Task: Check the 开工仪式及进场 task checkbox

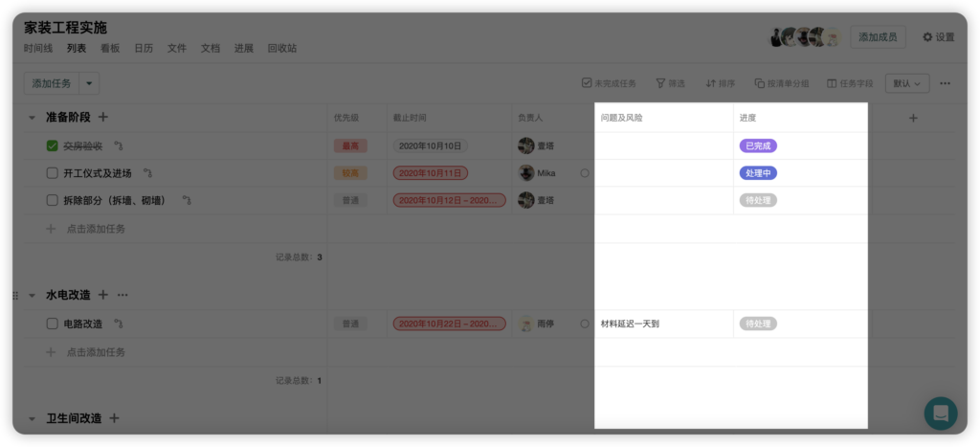Action: click(x=53, y=173)
